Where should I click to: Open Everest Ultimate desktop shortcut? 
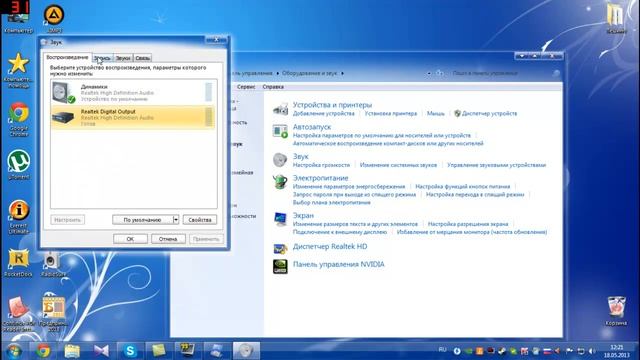point(18,216)
